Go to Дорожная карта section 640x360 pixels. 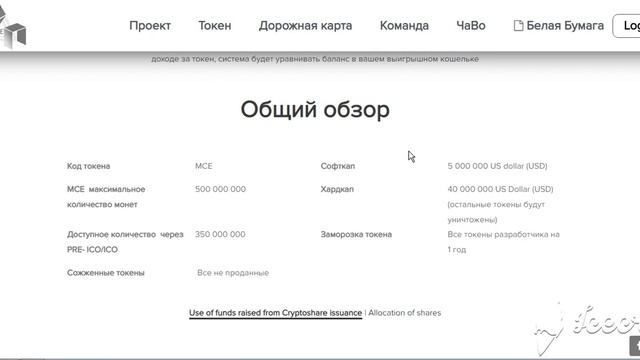305,26
